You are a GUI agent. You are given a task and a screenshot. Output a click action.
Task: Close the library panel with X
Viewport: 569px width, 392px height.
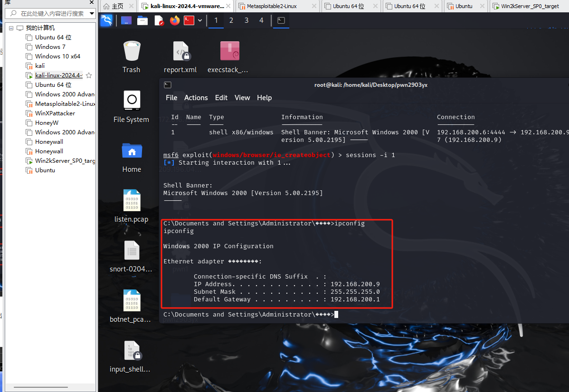[x=92, y=2]
